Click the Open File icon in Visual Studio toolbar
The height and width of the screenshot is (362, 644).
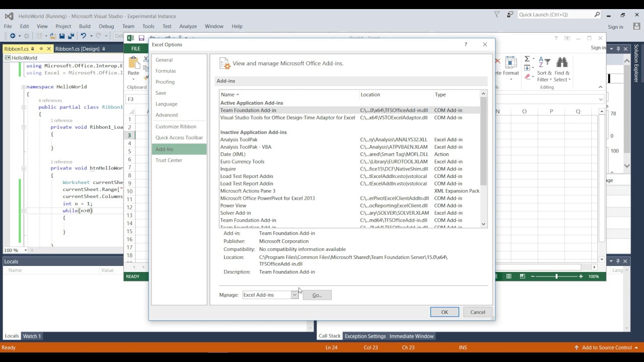coord(53,36)
